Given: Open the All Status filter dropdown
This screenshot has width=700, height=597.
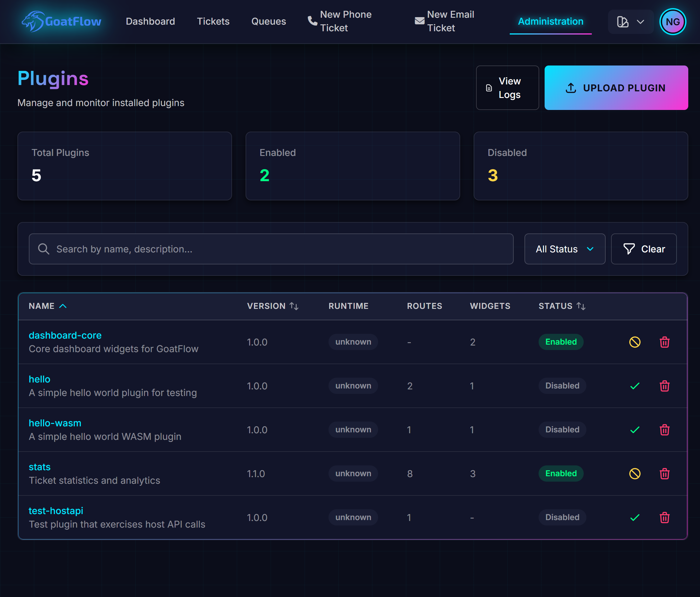Looking at the screenshot, I should click(x=564, y=249).
